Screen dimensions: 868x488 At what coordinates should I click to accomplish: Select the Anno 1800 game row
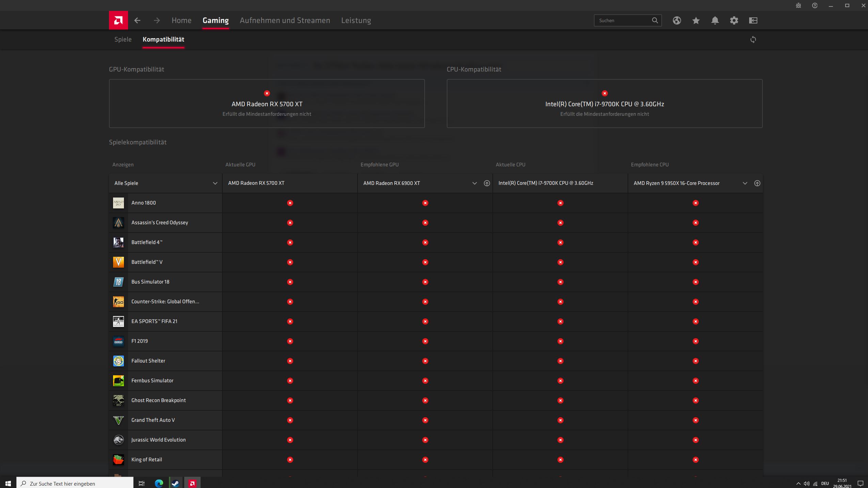(x=143, y=203)
